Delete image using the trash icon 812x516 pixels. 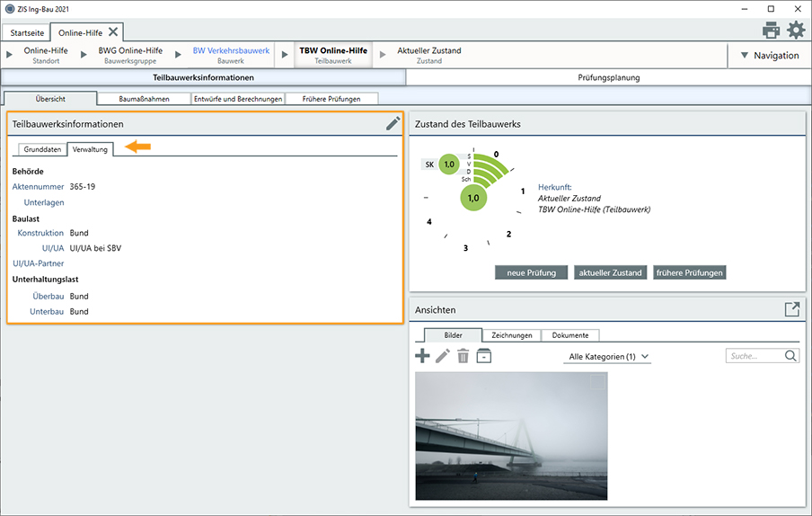(x=463, y=356)
